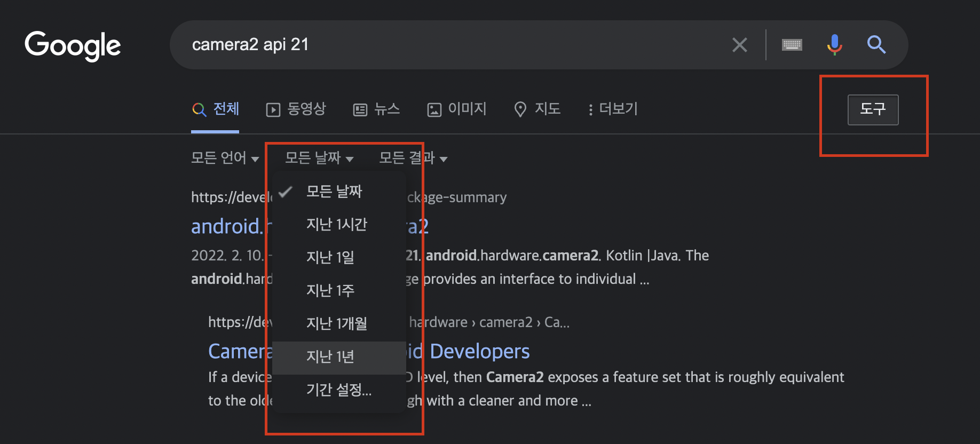Switch to the 지도 tab

(x=537, y=109)
